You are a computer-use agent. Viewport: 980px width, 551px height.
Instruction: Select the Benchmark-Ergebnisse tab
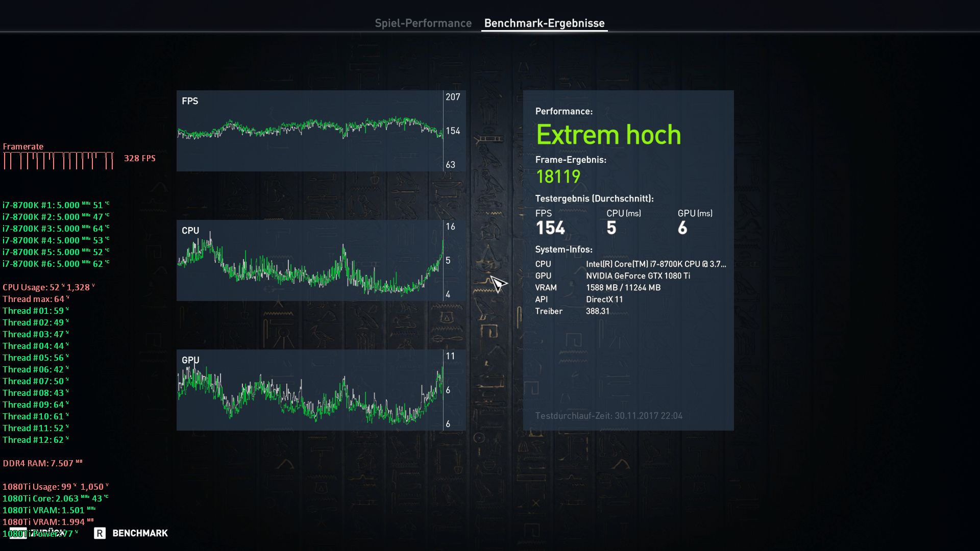coord(544,23)
